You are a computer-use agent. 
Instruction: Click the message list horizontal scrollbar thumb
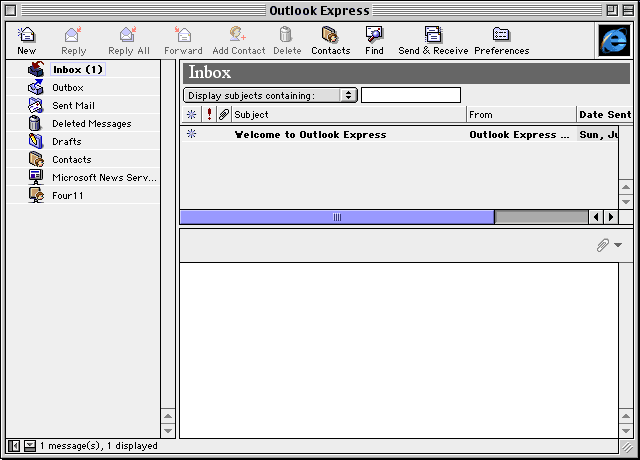pyautogui.click(x=336, y=217)
